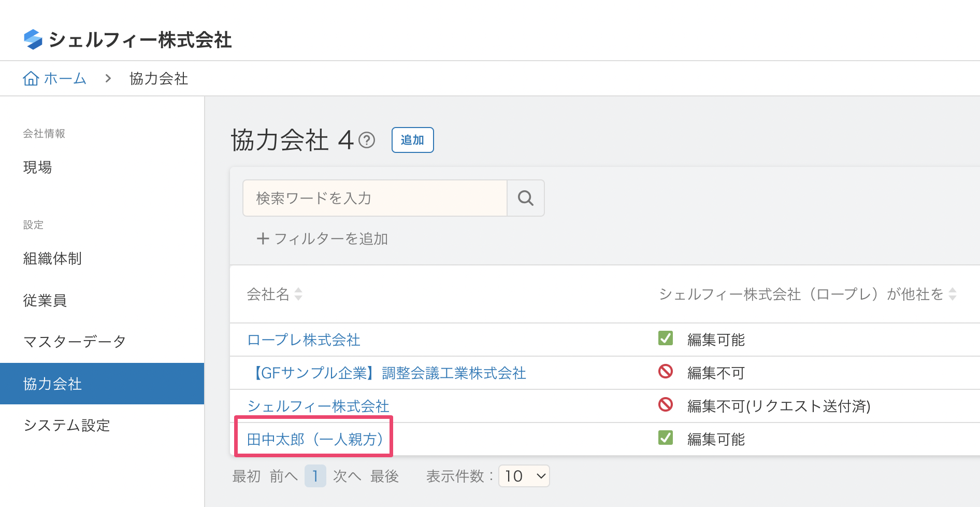Image resolution: width=980 pixels, height=507 pixels.
Task: Open ロープレ株式会社 company link
Action: pyautogui.click(x=304, y=340)
